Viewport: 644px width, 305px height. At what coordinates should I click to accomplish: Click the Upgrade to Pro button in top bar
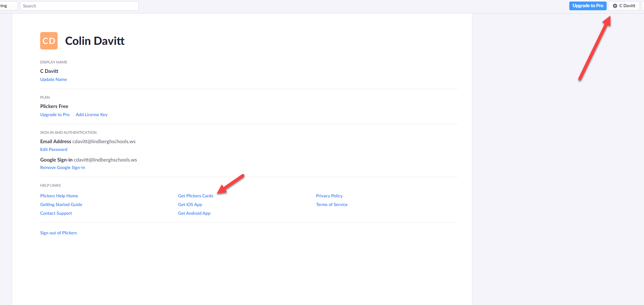click(588, 6)
